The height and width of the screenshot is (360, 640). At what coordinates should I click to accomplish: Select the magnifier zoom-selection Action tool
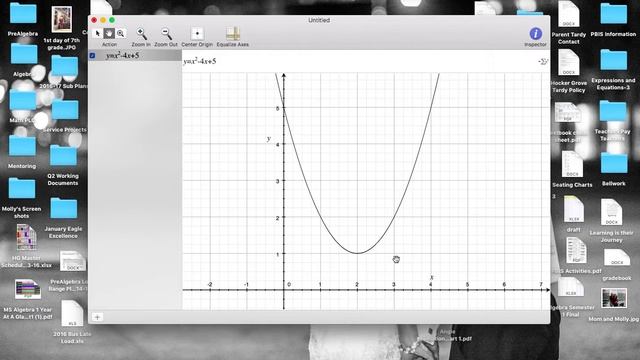[121, 33]
